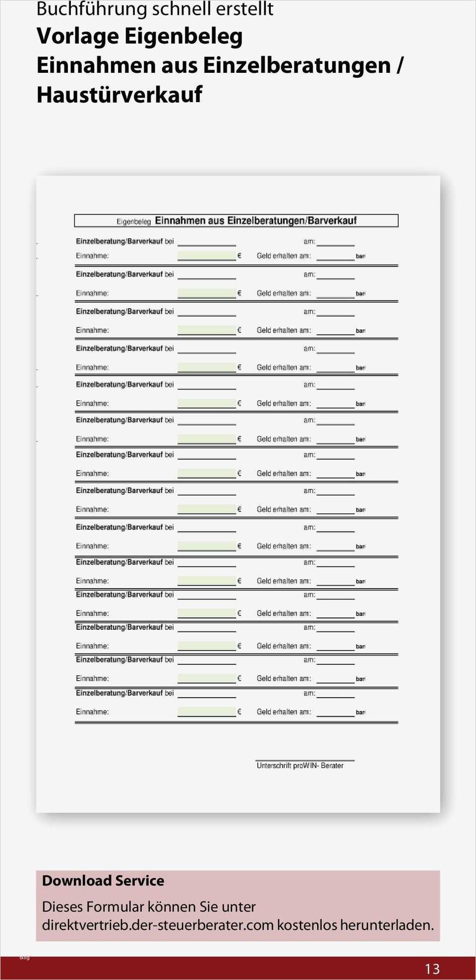Click the last 'Geld erhalten am:' date field
The width and height of the screenshot is (476, 980).
pyautogui.click(x=335, y=712)
